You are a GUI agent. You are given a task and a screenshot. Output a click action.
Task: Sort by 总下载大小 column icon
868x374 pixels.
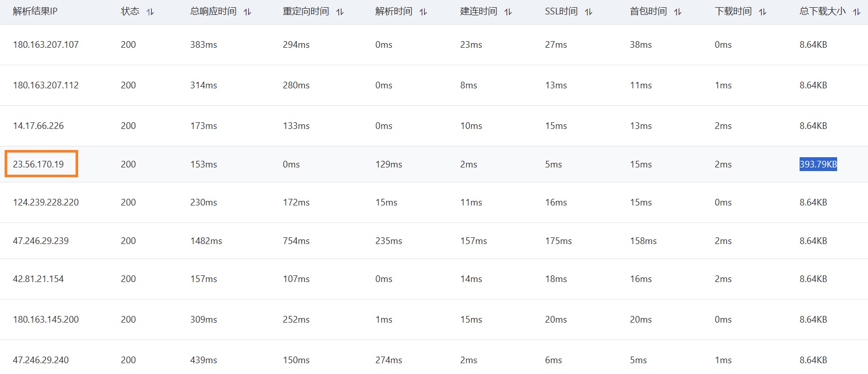tap(857, 12)
